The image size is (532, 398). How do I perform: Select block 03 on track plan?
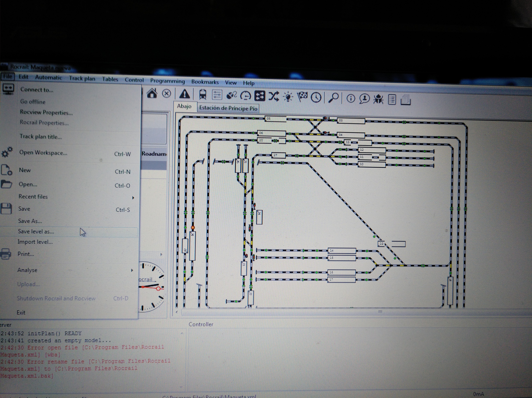pos(351,121)
